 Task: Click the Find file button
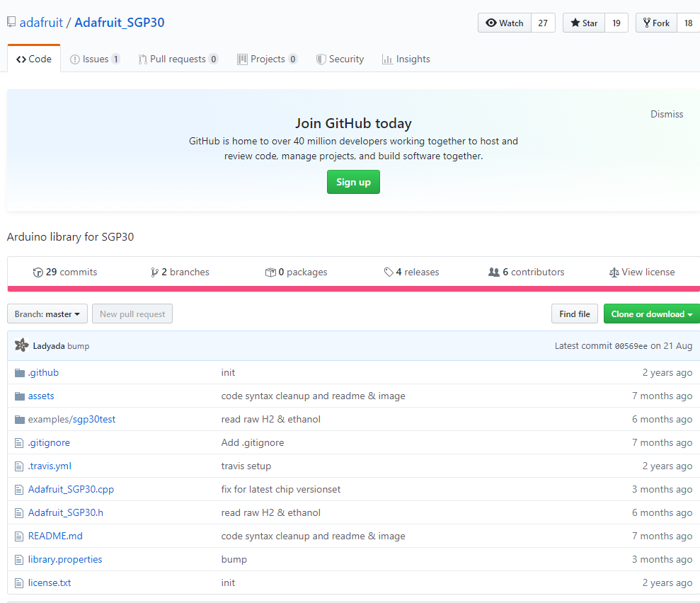575,314
